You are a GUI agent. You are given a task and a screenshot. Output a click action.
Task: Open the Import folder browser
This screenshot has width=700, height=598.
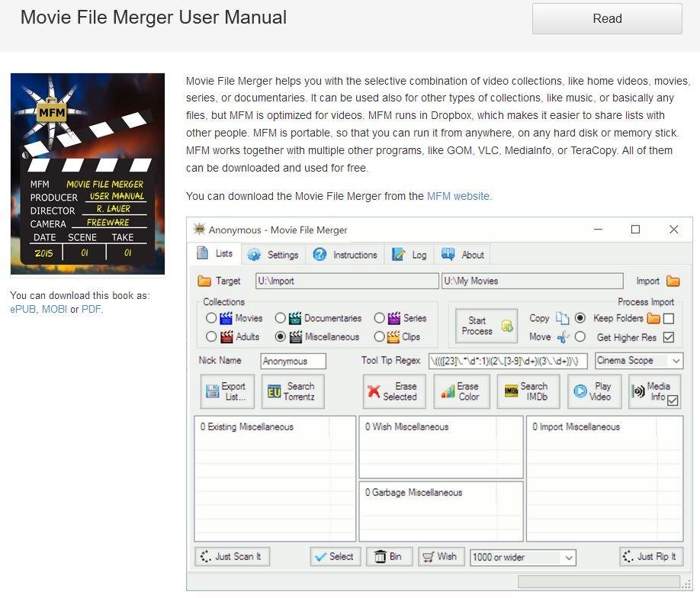(674, 281)
